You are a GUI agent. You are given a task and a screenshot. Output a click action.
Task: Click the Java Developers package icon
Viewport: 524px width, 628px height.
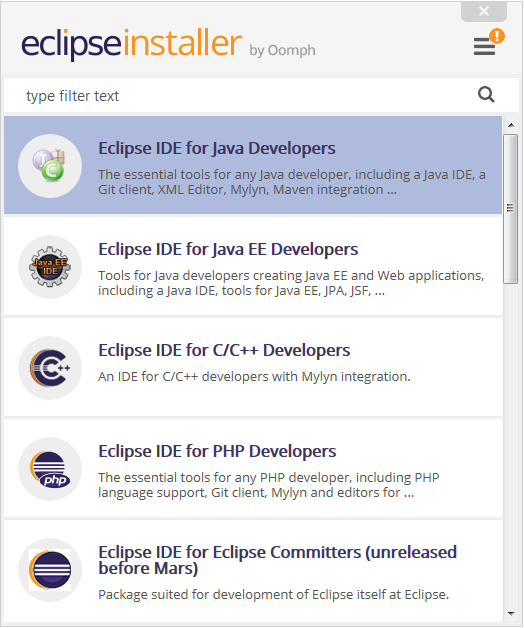(x=50, y=166)
